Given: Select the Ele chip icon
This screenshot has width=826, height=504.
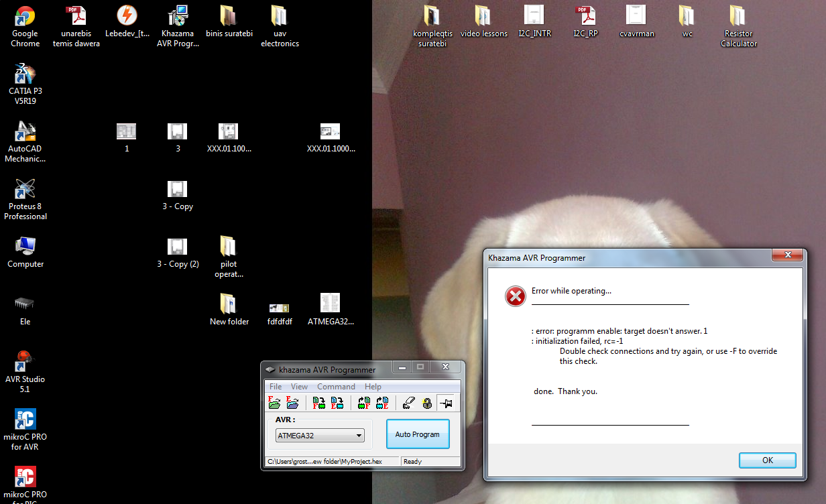Looking at the screenshot, I should click(25, 310).
